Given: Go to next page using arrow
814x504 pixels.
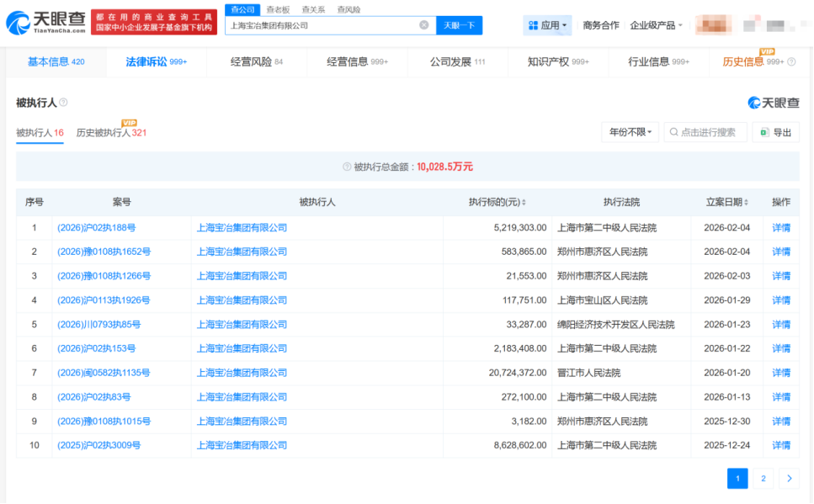Looking at the screenshot, I should pos(789,479).
